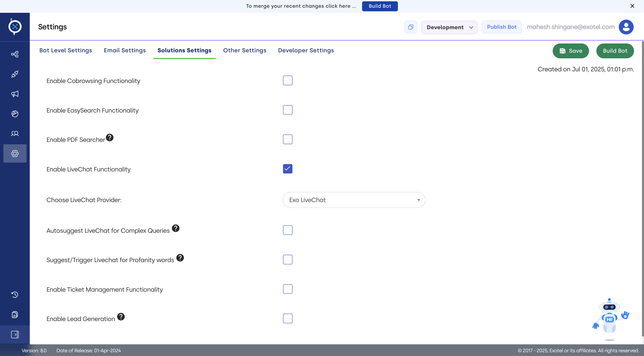The image size is (644, 356).
Task: Switch to the Developer Settings tab
Action: (306, 50)
